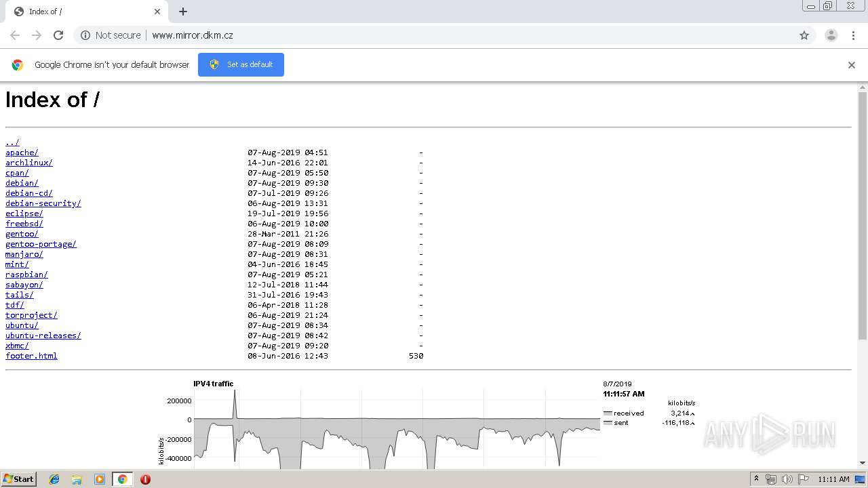Open the torproject/ directory
The width and height of the screenshot is (868, 488).
coord(31,315)
